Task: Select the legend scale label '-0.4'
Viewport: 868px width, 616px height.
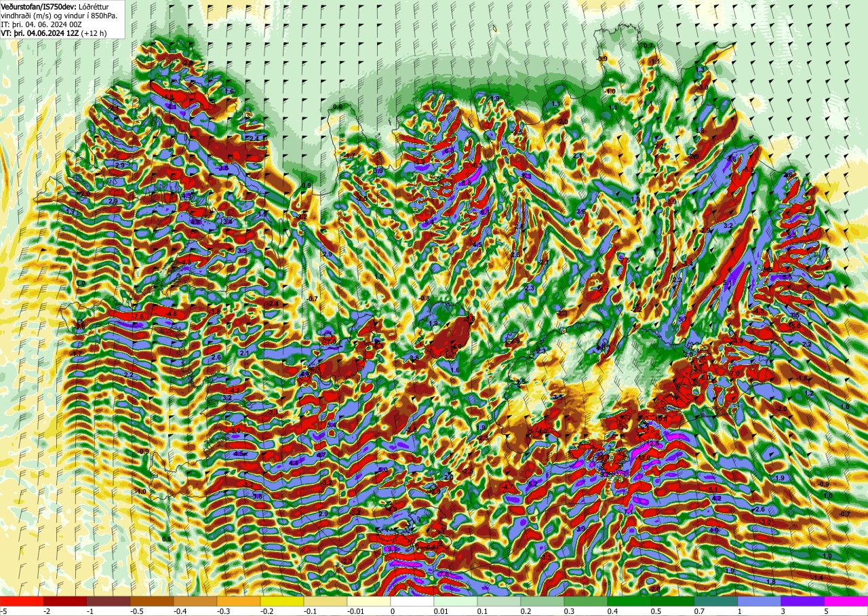Action: pos(180,611)
